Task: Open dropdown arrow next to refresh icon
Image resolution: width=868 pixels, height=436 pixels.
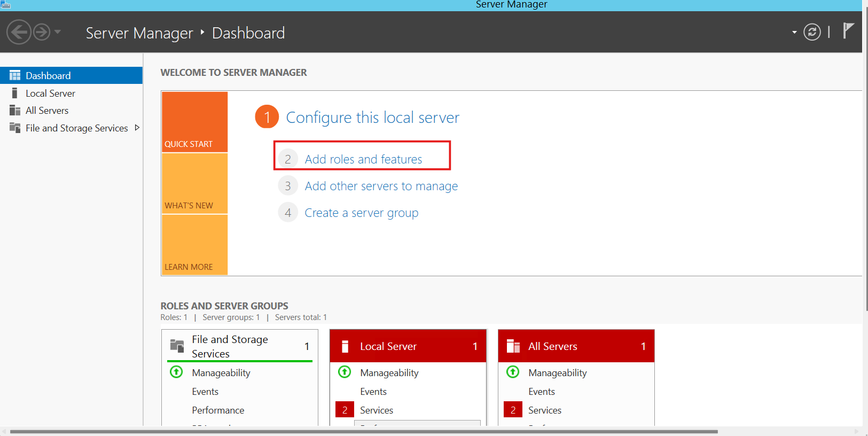Action: pos(794,33)
